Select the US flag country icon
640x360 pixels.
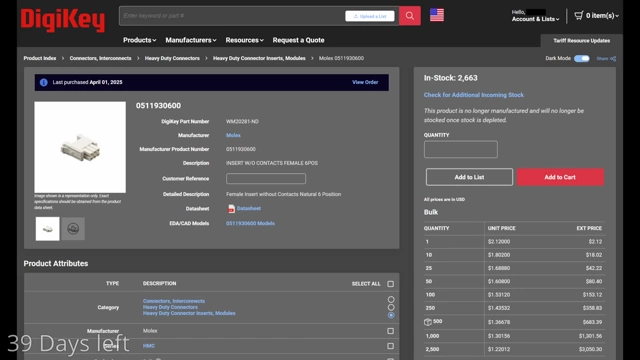pos(437,15)
